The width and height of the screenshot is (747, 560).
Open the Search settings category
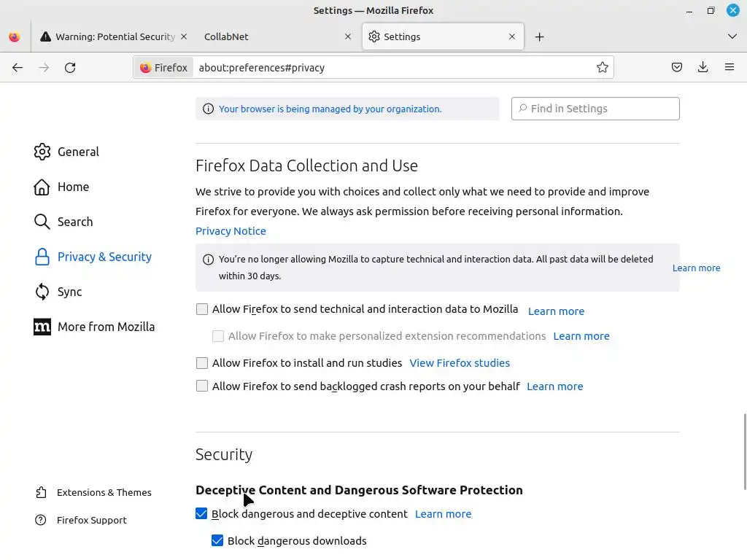(74, 222)
